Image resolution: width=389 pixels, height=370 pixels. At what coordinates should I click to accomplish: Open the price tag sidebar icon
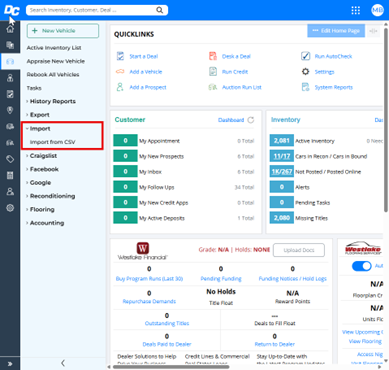pos(10,159)
